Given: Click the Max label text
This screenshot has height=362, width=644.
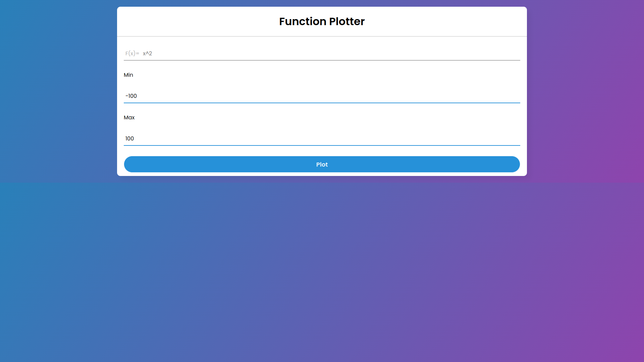Looking at the screenshot, I should [x=129, y=118].
